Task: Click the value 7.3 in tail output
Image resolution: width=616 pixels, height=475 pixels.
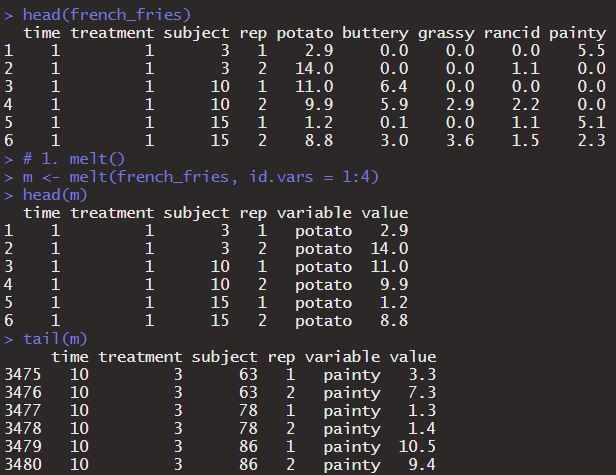Action: 422,392
